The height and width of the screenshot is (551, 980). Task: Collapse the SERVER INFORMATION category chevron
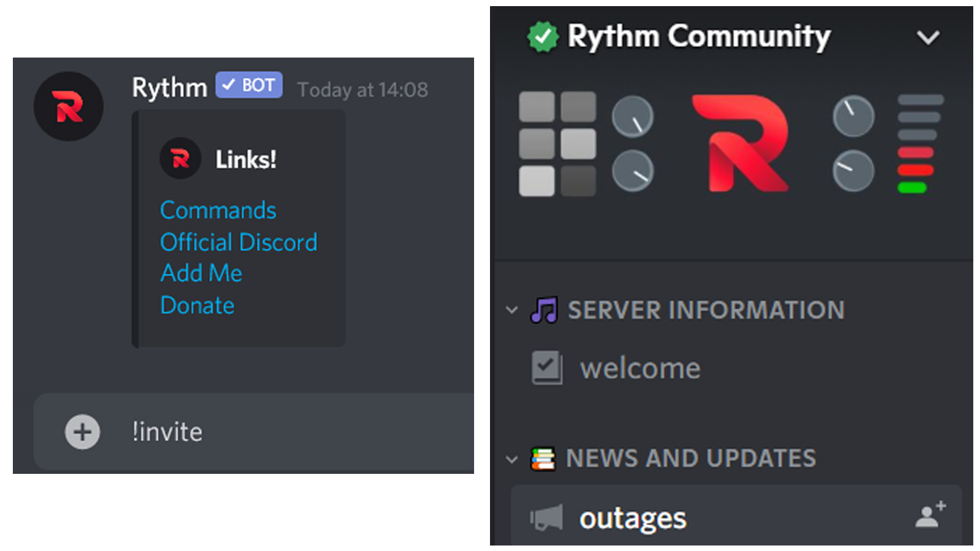512,310
